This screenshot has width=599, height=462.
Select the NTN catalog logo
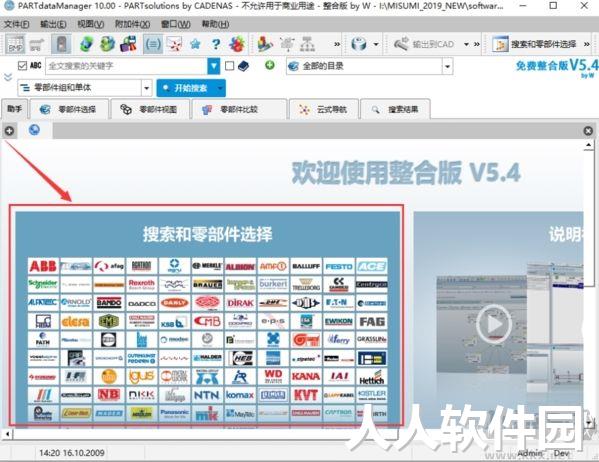(207, 395)
